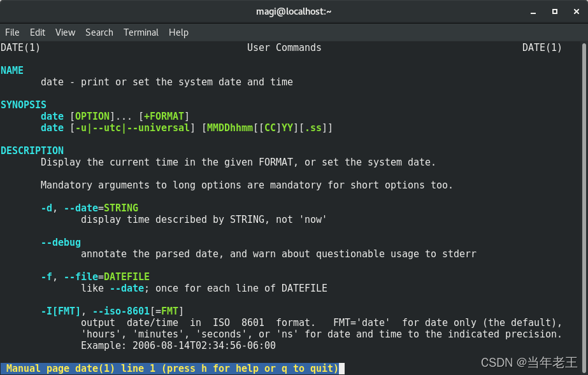588x375 pixels.
Task: Open the File menu
Action: coord(12,32)
